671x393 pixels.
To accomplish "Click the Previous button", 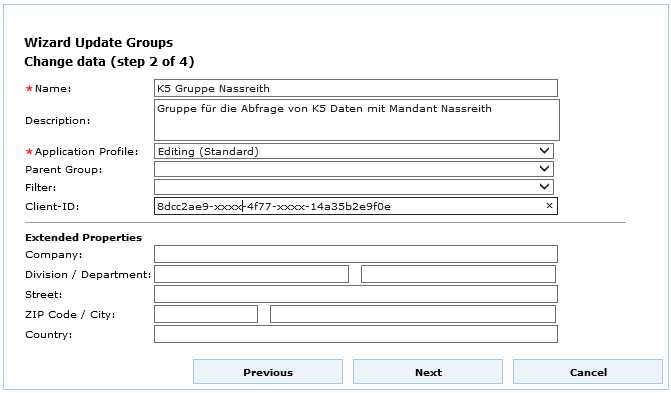I will pos(268,372).
